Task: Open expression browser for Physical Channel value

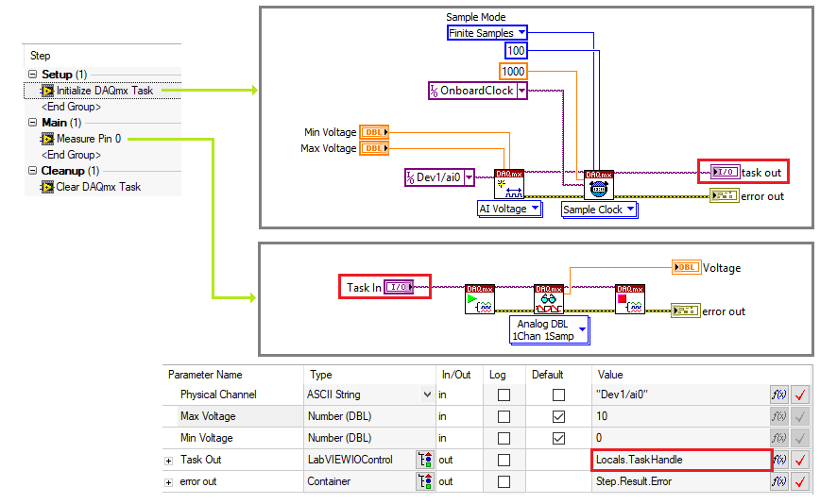Action: pyautogui.click(x=779, y=395)
